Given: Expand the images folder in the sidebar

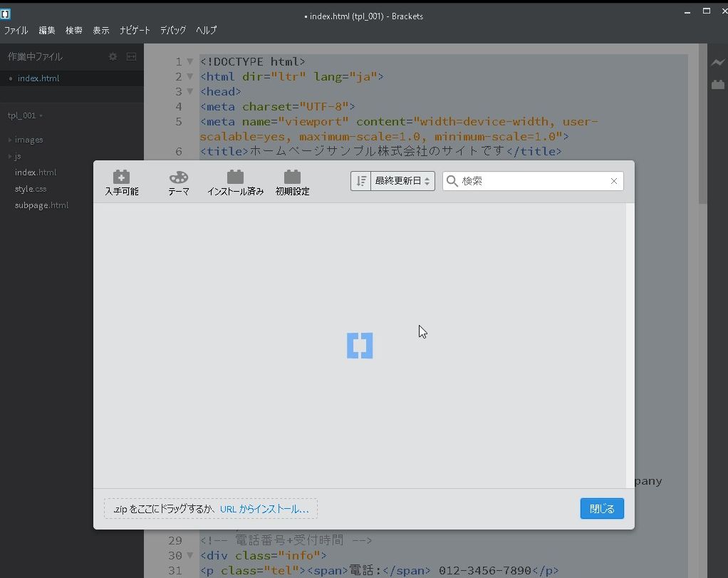Looking at the screenshot, I should 9,140.
